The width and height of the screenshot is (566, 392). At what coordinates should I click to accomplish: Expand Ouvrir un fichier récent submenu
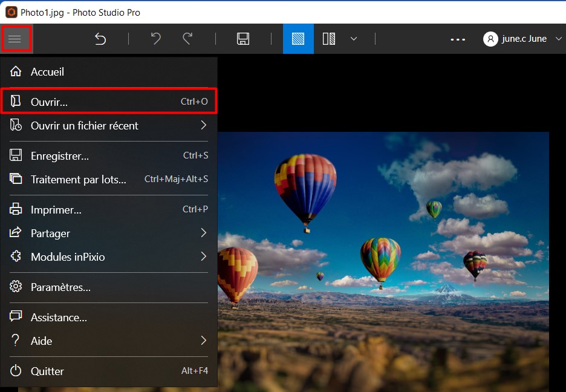tap(109, 125)
